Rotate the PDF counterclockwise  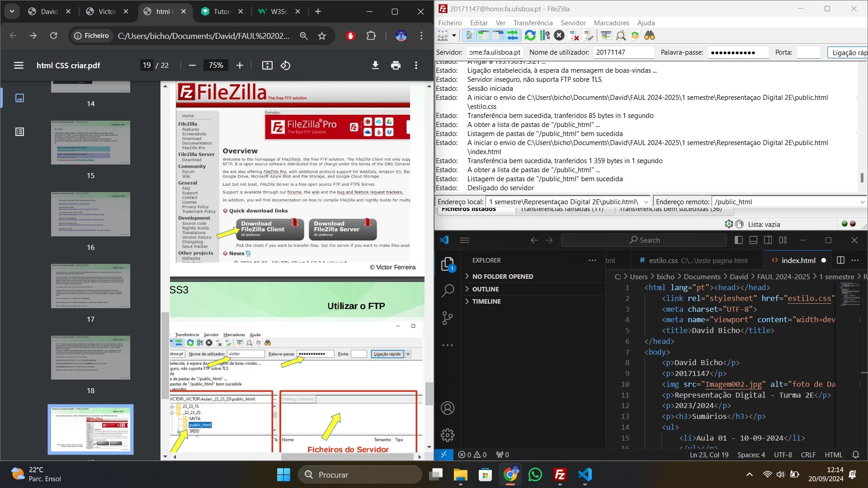[x=285, y=66]
